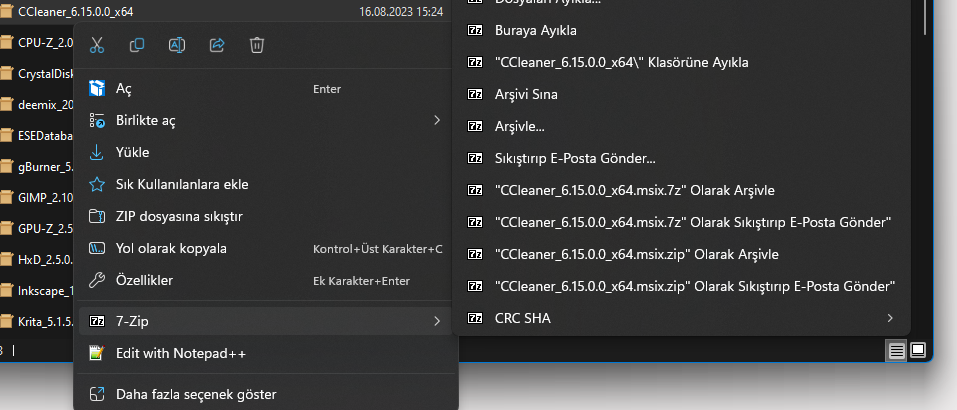Click 7z icon beside CRC SHA

[475, 318]
